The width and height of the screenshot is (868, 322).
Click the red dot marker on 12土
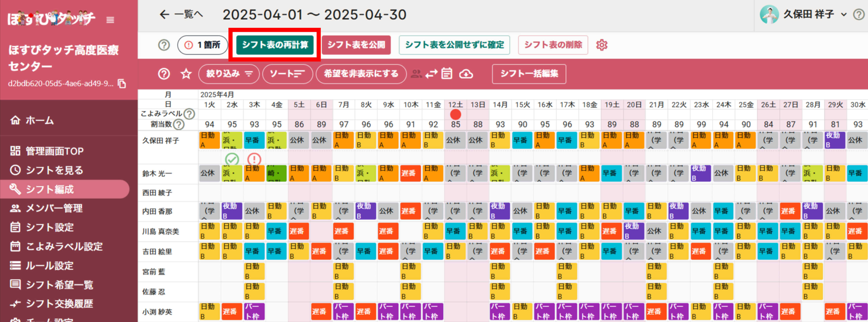pyautogui.click(x=456, y=115)
